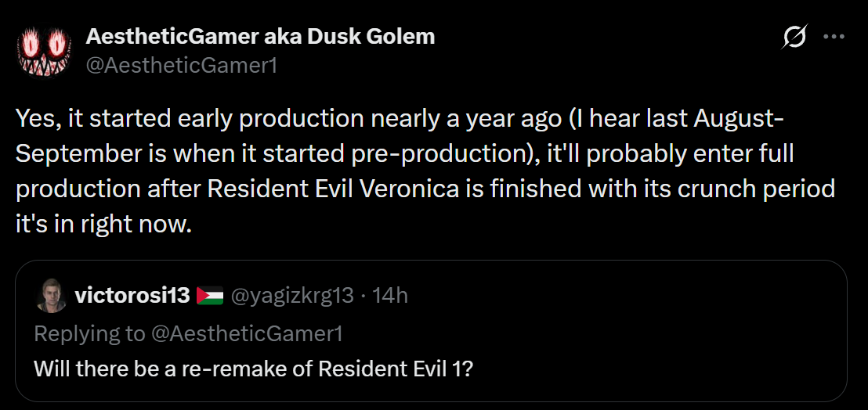This screenshot has height=410, width=868.
Task: Click the gray 'Replying to' label
Action: click(89, 333)
